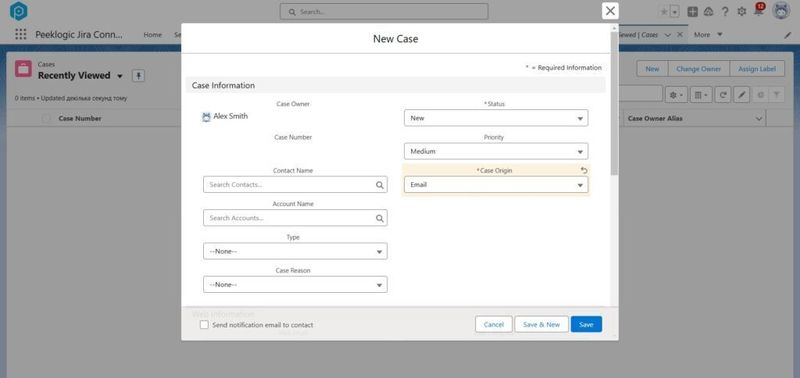Toggle the select-all rows checkbox

coord(46,118)
